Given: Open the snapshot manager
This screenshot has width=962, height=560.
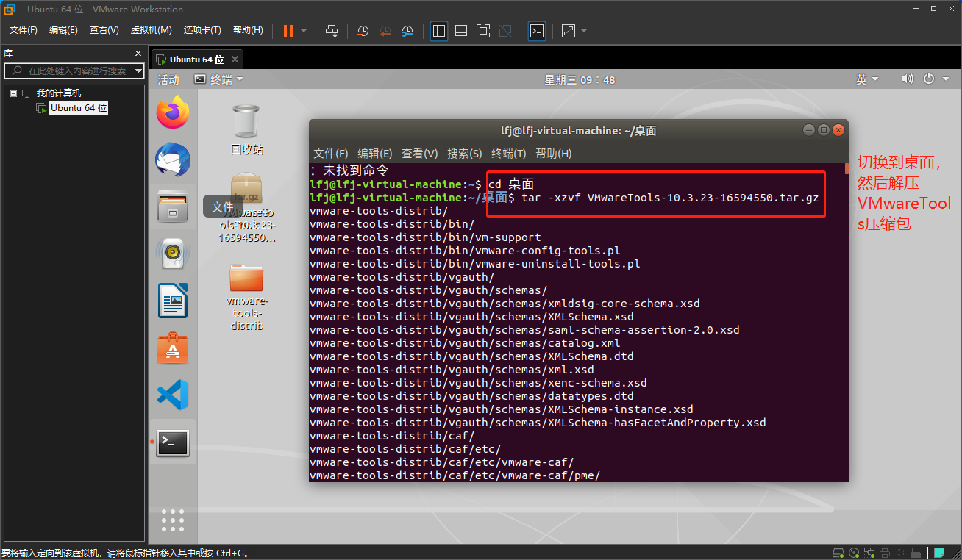Looking at the screenshot, I should pyautogui.click(x=408, y=31).
